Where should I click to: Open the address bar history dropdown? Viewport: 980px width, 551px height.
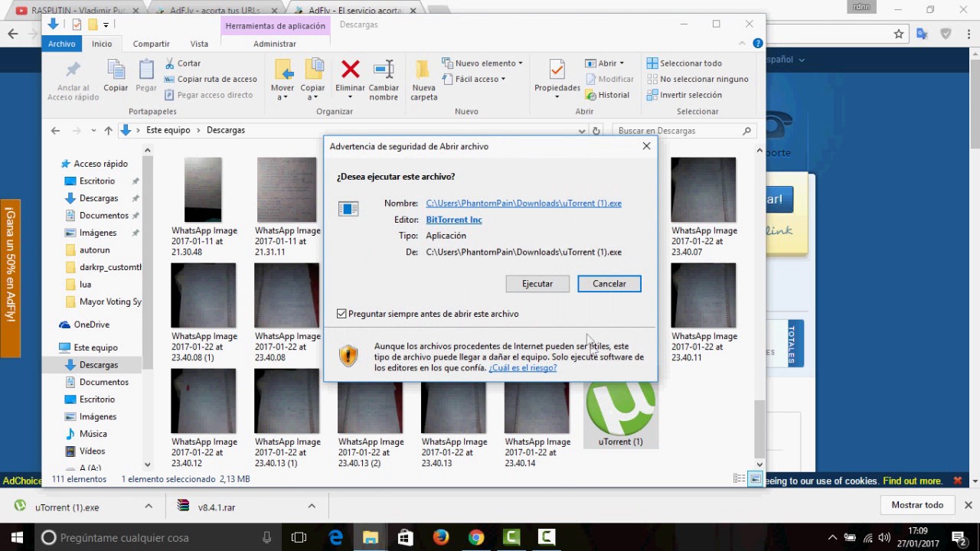[582, 131]
